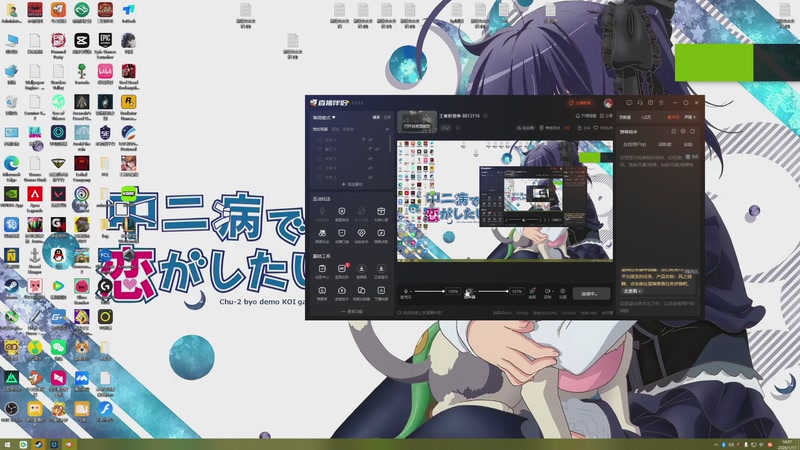800x450 pixels.
Task: Edit the stream title with the icon beside it
Action: point(485,116)
